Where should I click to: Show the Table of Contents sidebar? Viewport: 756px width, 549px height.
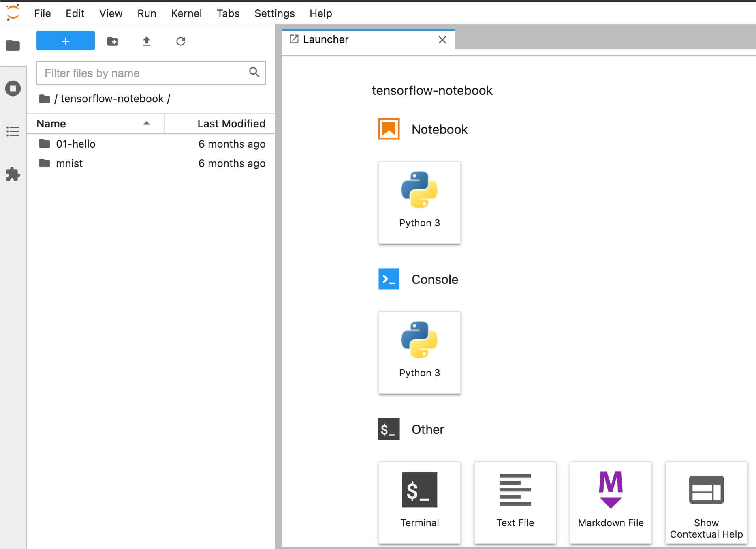coord(13,131)
